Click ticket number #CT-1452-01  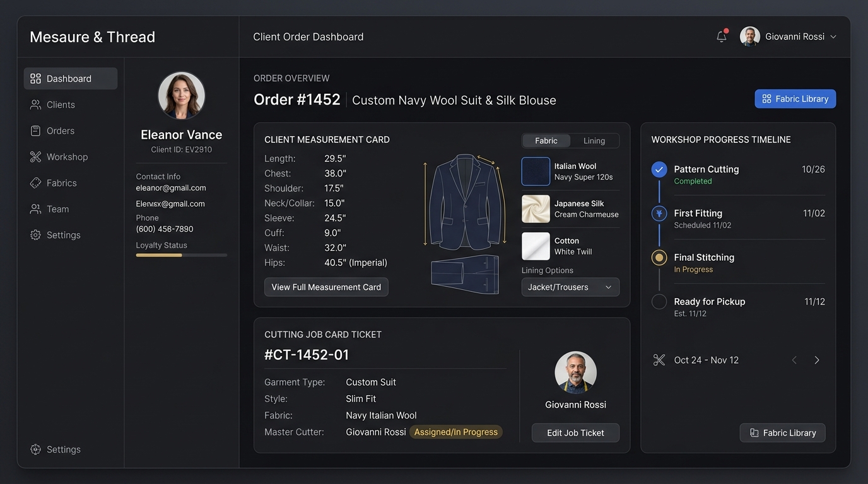(307, 355)
